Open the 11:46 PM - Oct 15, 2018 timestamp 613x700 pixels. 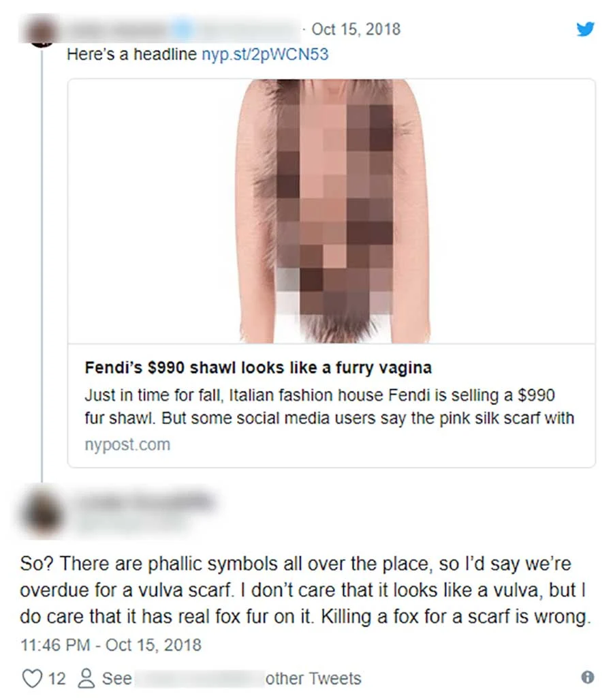(111, 645)
